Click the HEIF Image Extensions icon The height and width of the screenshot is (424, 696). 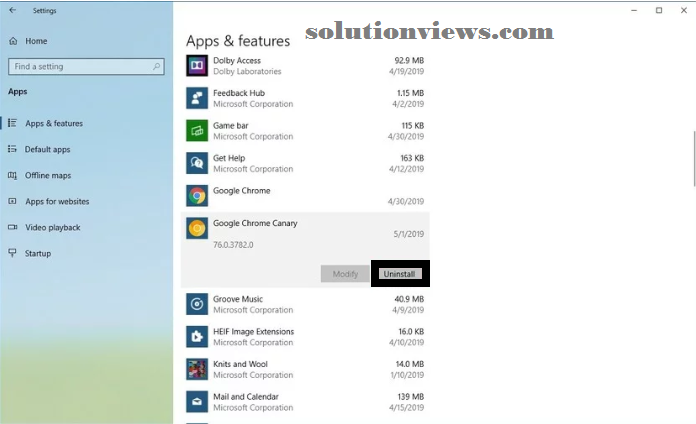coord(197,337)
